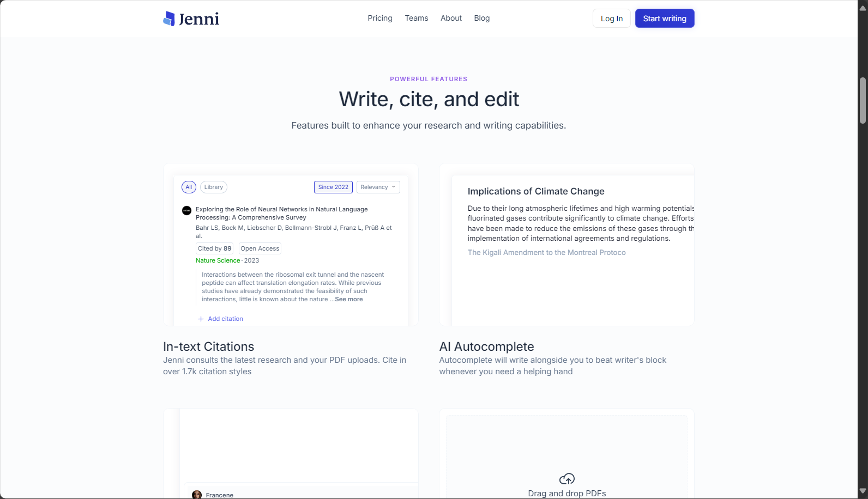Click the Neural Networks survey paper title
Screen dimensions: 868x499
(x=282, y=213)
